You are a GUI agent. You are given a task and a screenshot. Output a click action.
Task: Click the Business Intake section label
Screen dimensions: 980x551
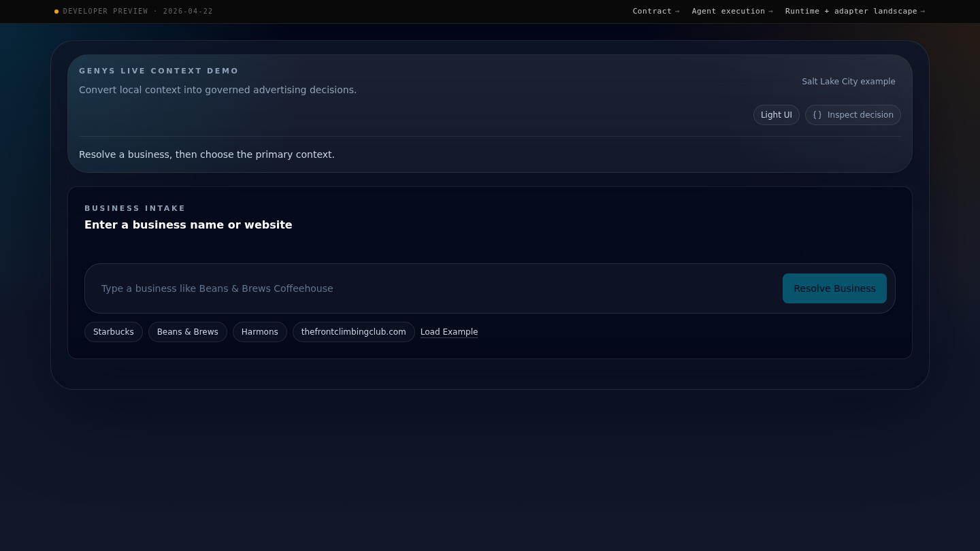[x=135, y=208]
